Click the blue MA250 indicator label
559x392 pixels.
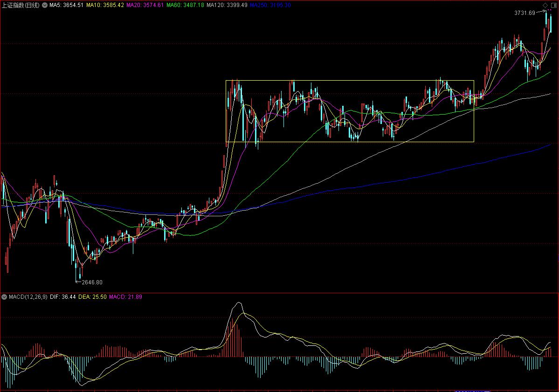[x=270, y=5]
